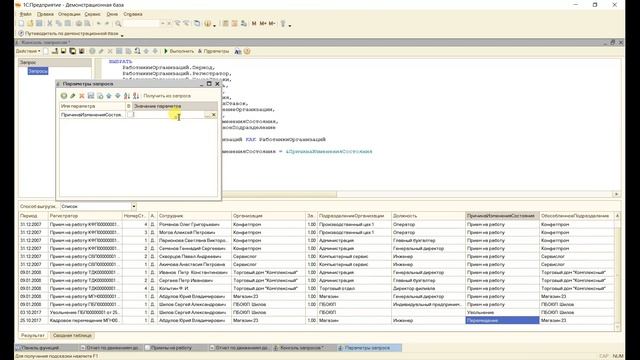Open the Файл menu
640x360 pixels.
[25, 14]
